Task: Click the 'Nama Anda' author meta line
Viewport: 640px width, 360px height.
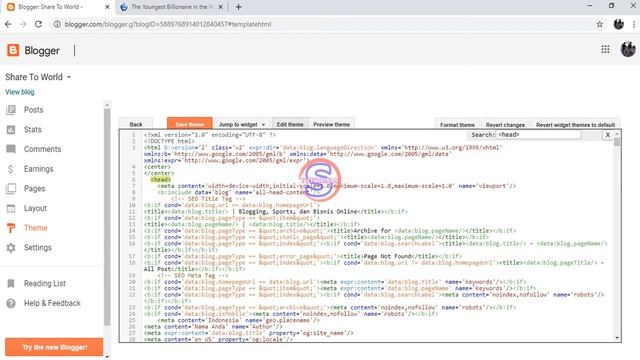Action: 213,327
